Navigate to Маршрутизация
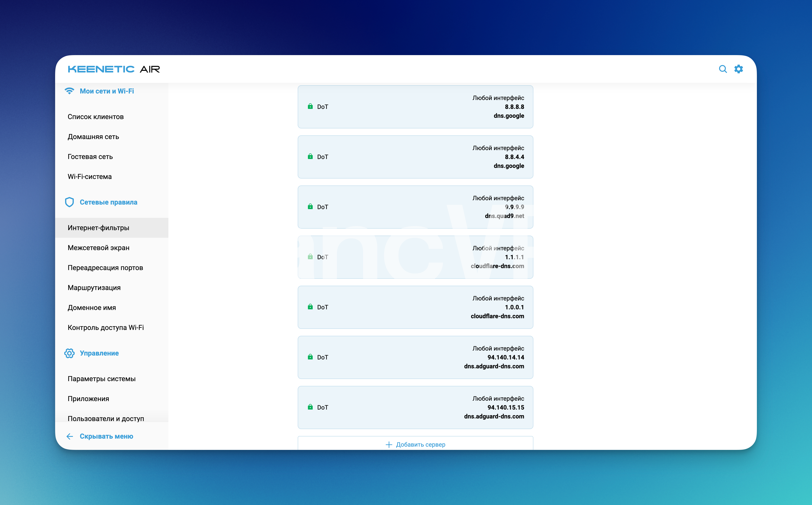 94,288
